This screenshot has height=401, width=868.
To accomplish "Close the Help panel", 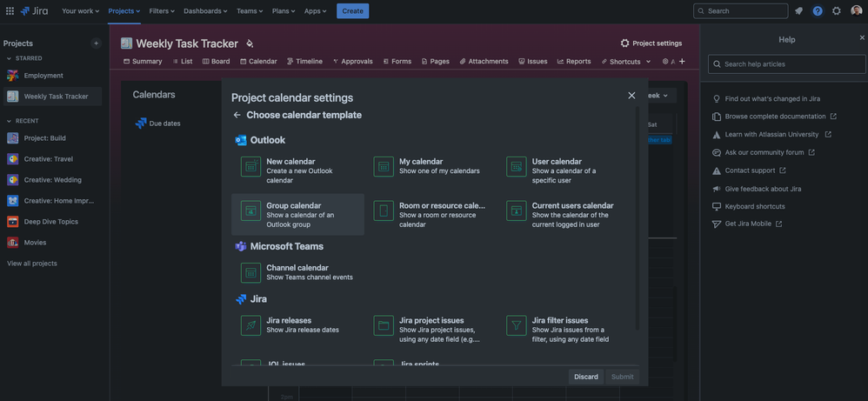I will (862, 37).
